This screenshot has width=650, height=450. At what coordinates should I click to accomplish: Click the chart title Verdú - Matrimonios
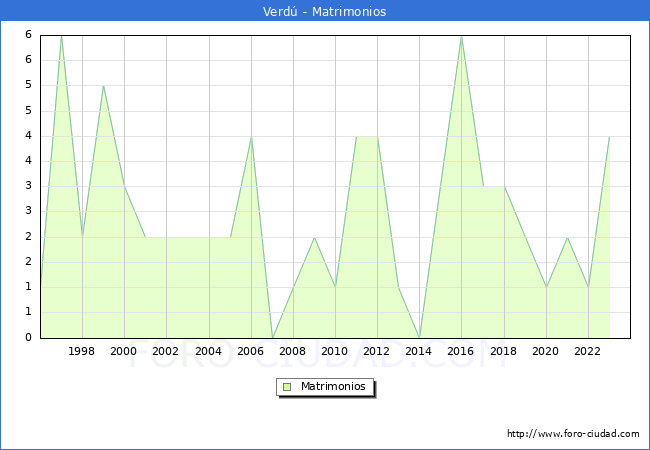325,11
